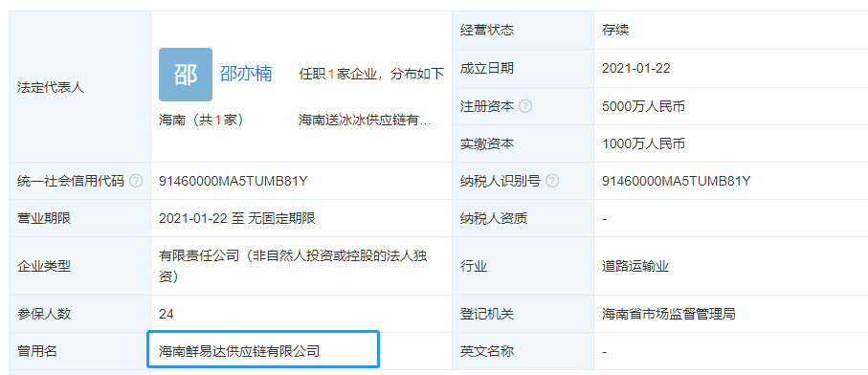Click the 道路运输业 industry value
This screenshot has height=375, width=868.
635,267
